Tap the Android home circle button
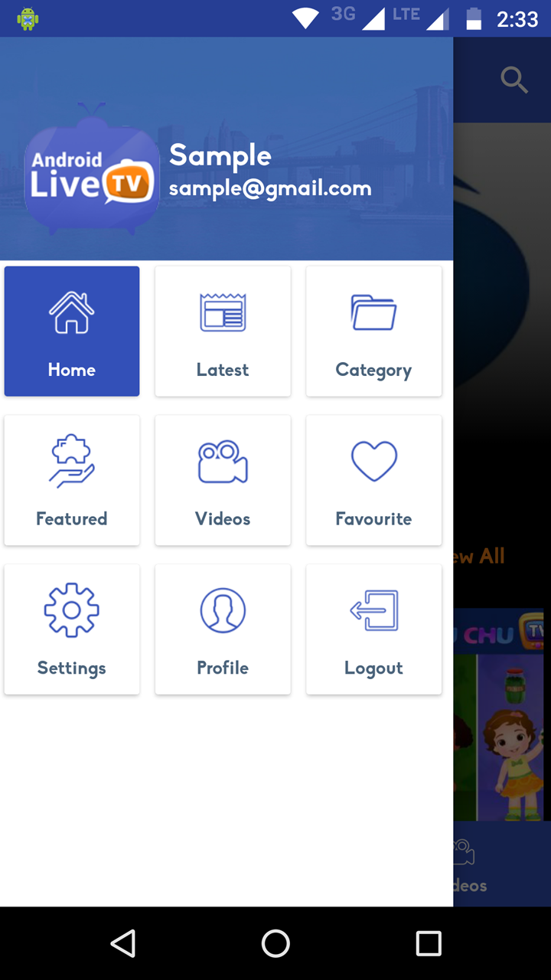 [x=275, y=943]
